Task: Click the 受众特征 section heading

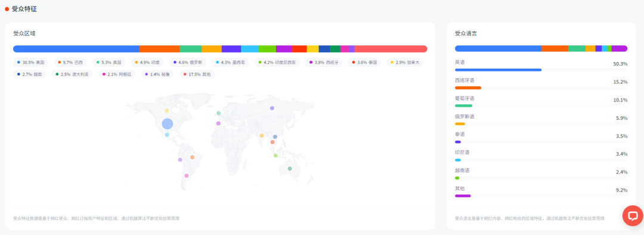Action: 24,8
